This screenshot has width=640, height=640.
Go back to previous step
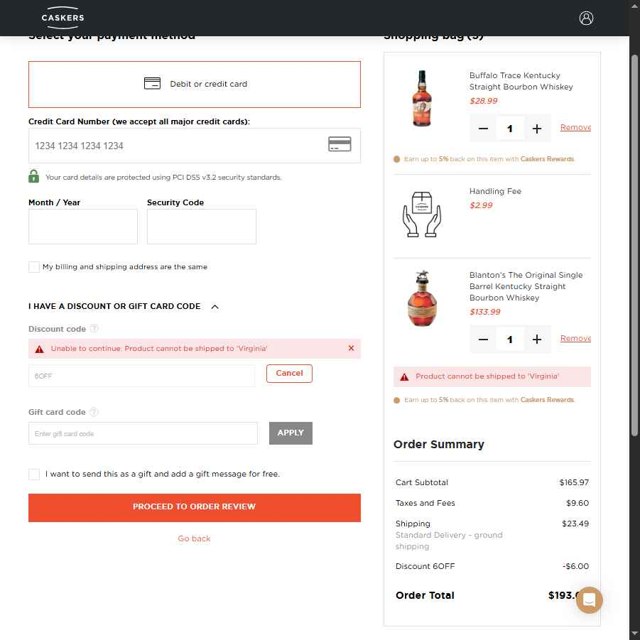pos(194,539)
